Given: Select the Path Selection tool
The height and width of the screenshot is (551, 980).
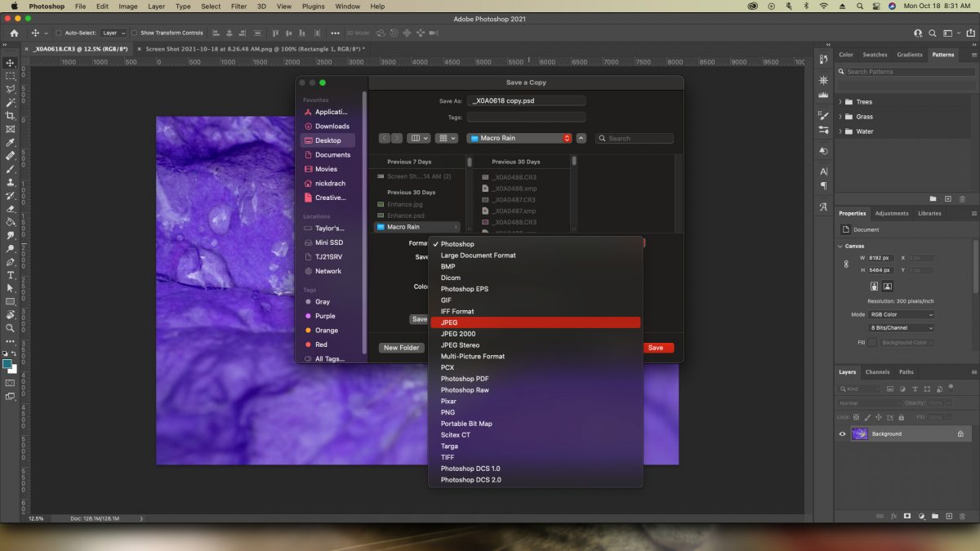Looking at the screenshot, I should (11, 288).
